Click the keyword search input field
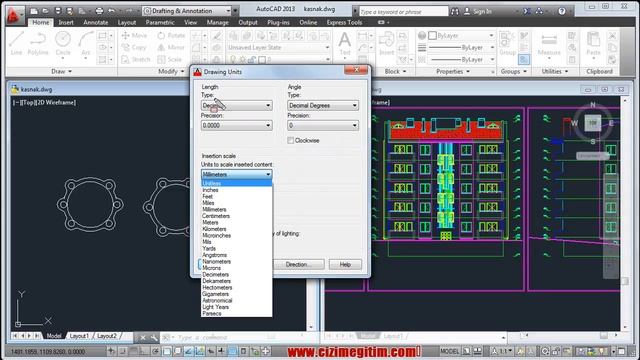The image size is (640, 360). (x=403, y=12)
